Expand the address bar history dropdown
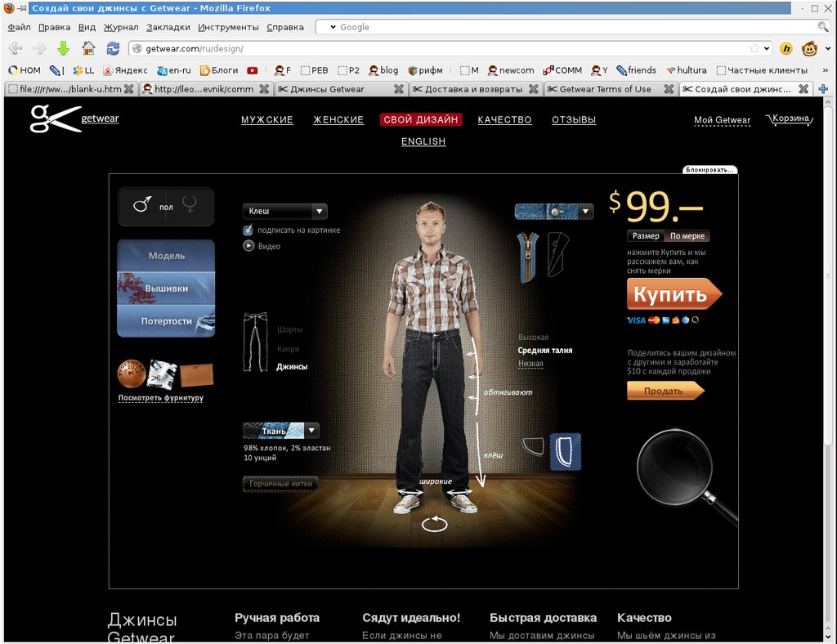837x644 pixels. click(767, 48)
